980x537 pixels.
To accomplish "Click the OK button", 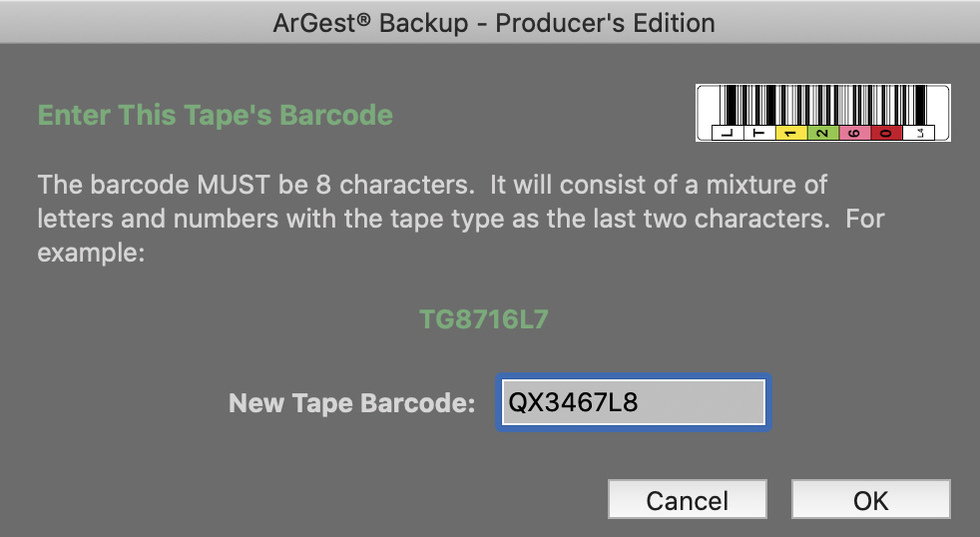I will [x=870, y=499].
